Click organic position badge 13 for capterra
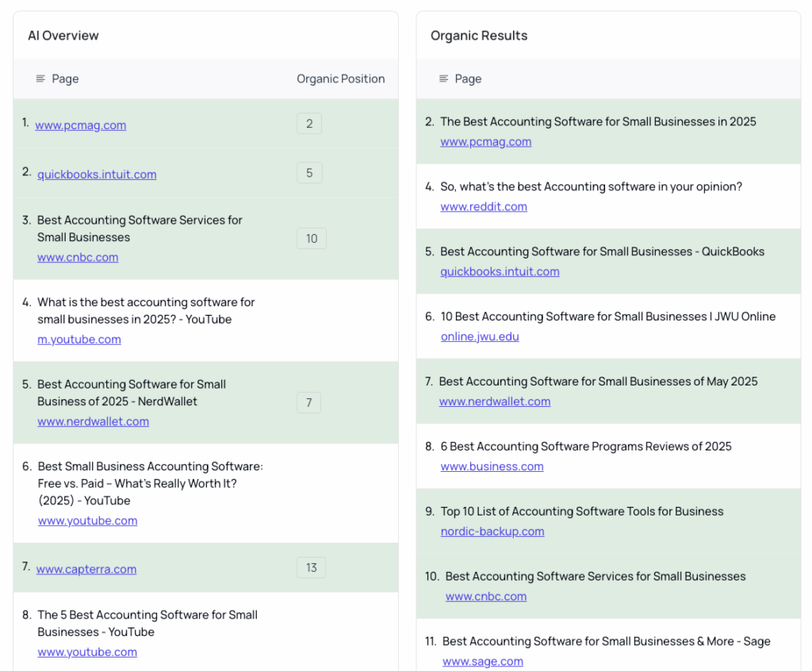The image size is (812, 671). click(311, 567)
